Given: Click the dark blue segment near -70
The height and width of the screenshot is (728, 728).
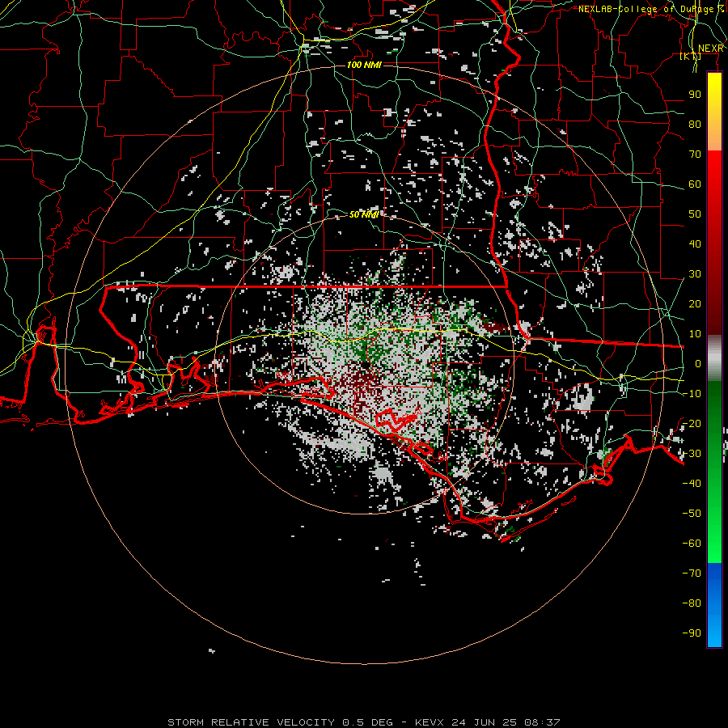Looking at the screenshot, I should tap(714, 574).
